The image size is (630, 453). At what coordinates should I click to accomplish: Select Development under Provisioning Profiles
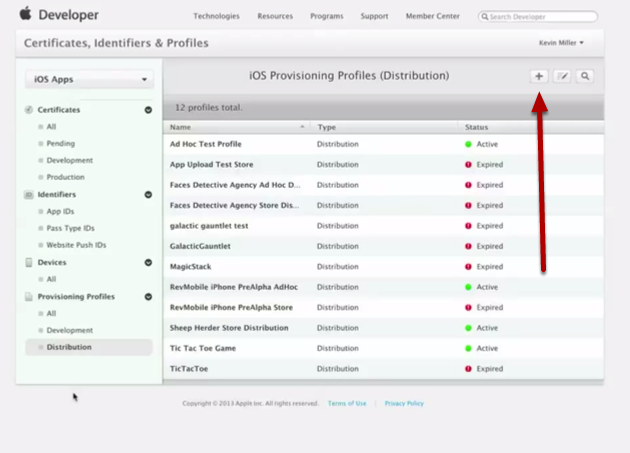click(70, 330)
